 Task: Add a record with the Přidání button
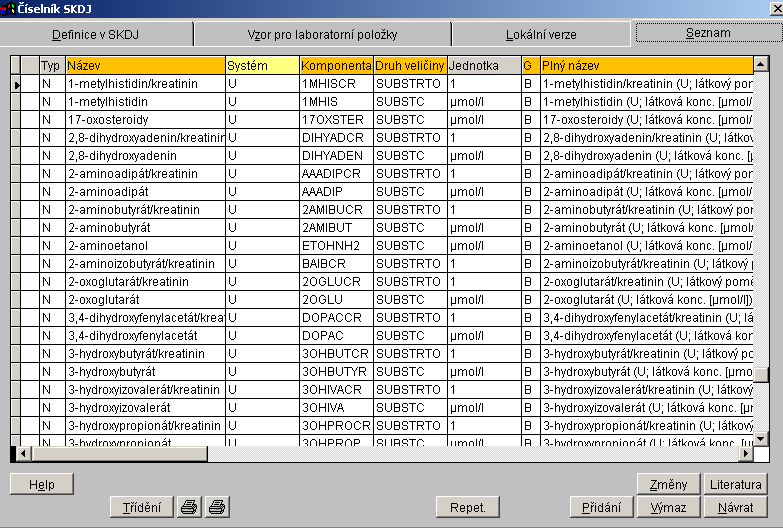click(601, 507)
